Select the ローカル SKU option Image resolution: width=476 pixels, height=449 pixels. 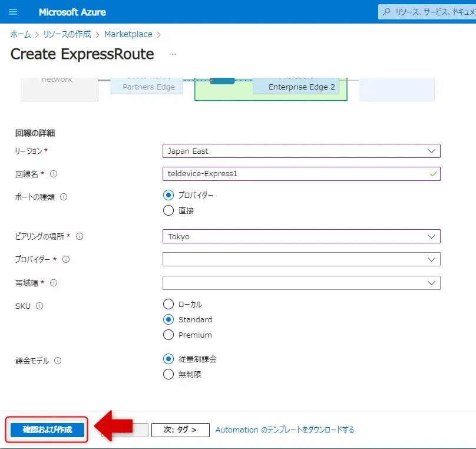[x=168, y=304]
